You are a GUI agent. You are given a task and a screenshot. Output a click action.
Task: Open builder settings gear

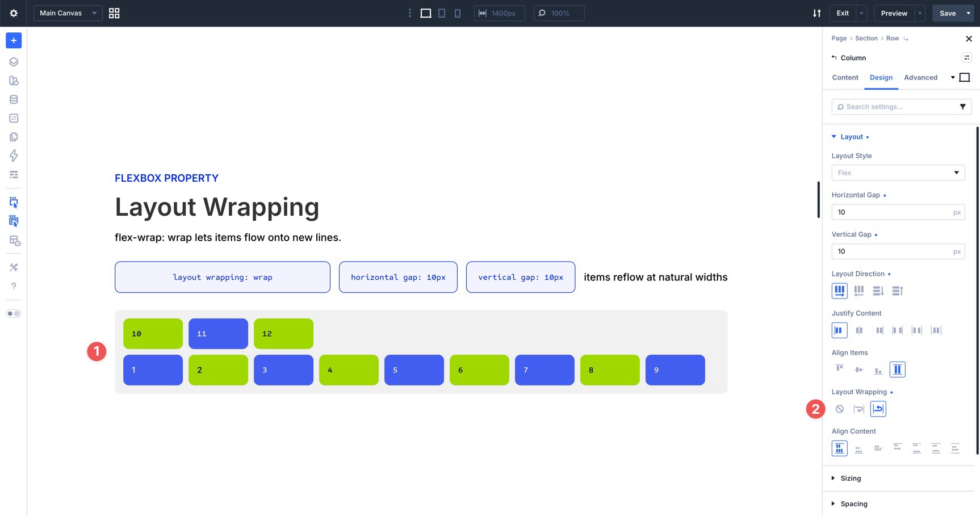coord(14,13)
